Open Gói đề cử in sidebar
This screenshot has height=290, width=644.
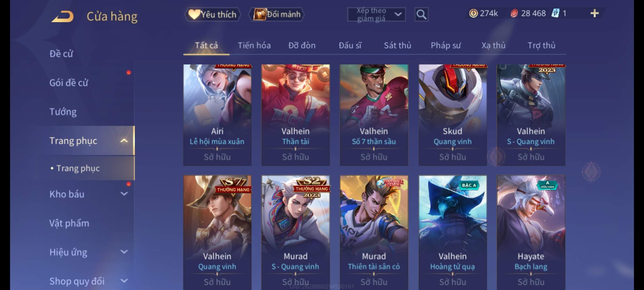pyautogui.click(x=68, y=83)
